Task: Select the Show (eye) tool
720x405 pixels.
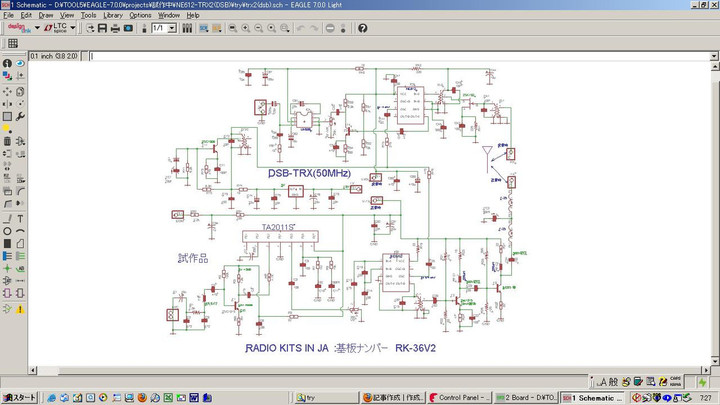Action: pos(21,64)
